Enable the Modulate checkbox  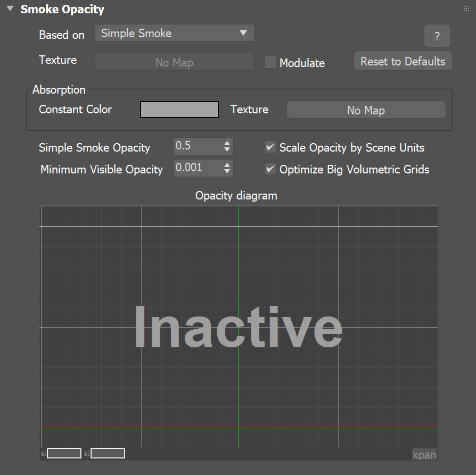(270, 63)
